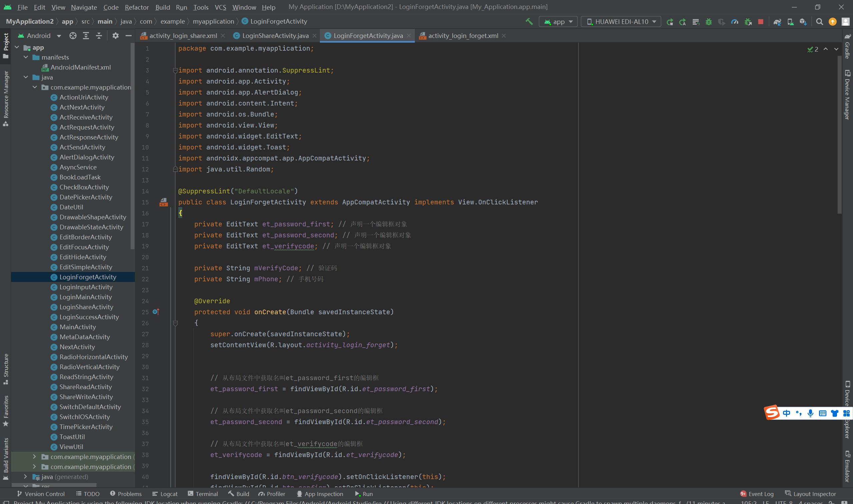Image resolution: width=853 pixels, height=504 pixels.
Task: Open the Logcat tool window
Action: pyautogui.click(x=165, y=494)
